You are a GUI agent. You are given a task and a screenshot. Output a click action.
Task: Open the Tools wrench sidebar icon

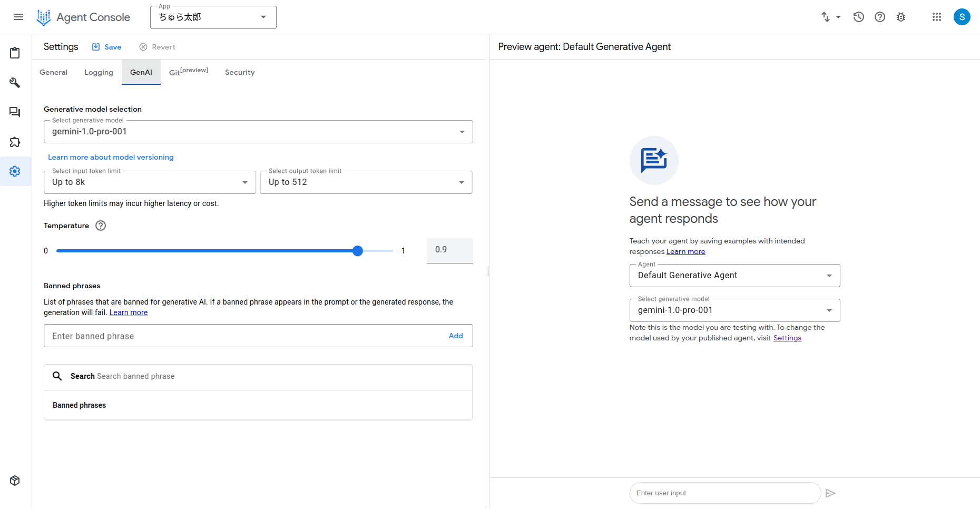[15, 83]
